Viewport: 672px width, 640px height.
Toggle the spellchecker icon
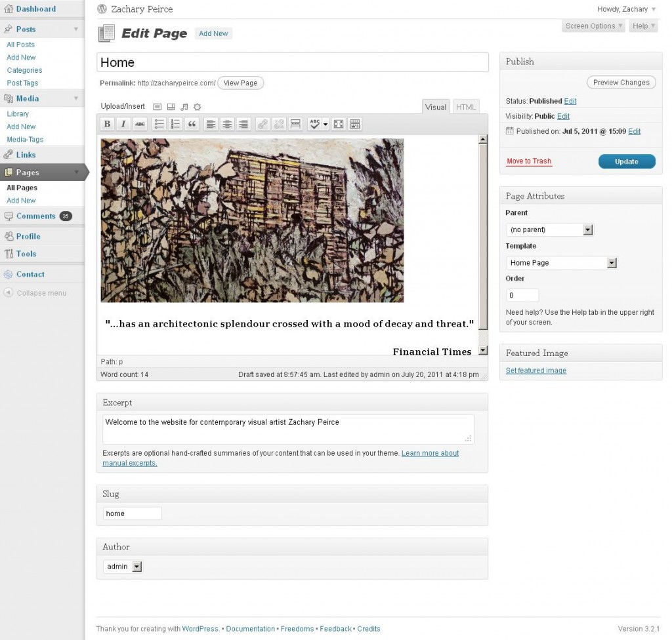pos(314,124)
